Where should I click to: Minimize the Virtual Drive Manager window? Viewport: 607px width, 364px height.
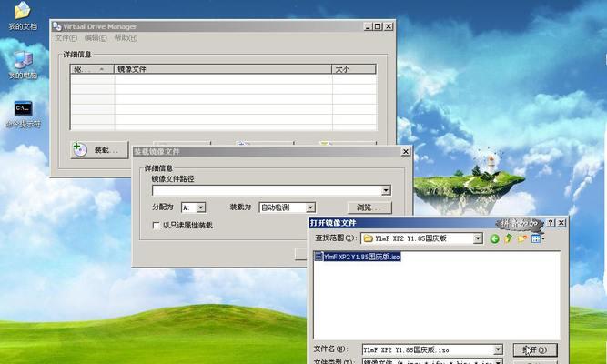point(369,26)
